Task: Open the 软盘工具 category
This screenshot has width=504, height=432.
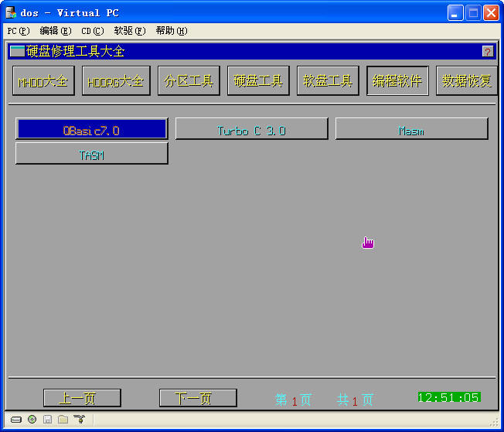Action: pyautogui.click(x=328, y=80)
